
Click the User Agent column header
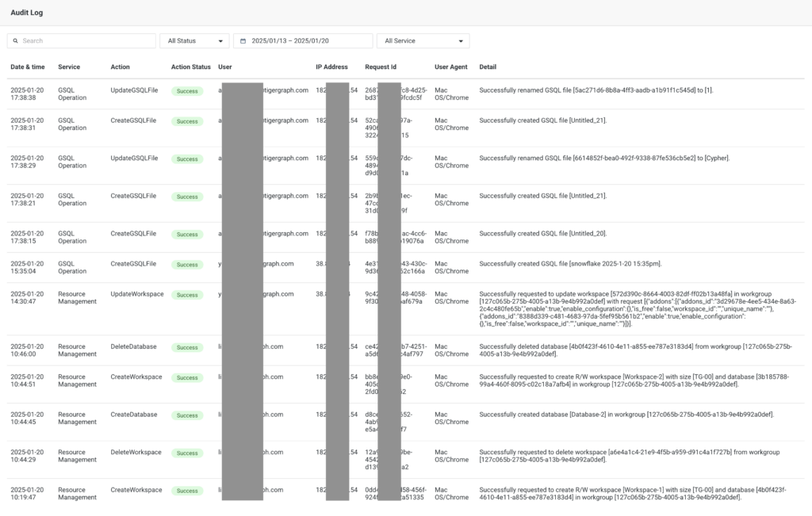coord(451,67)
